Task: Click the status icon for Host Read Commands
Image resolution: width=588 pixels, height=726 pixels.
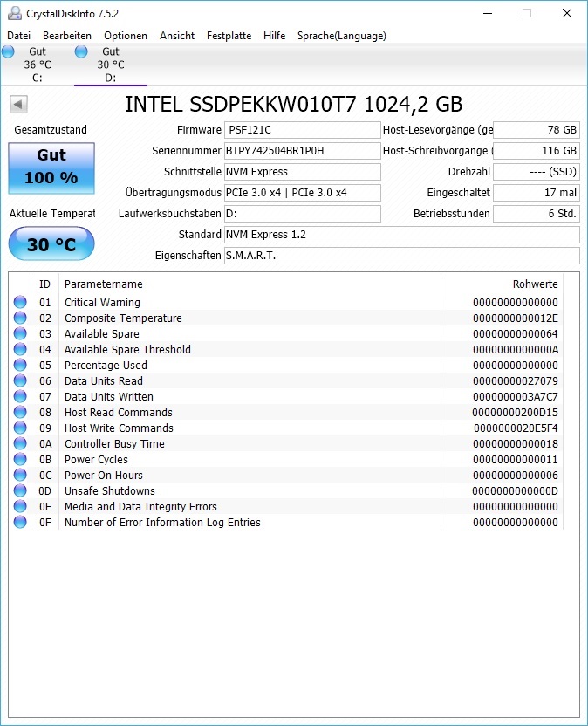Action: pos(20,412)
